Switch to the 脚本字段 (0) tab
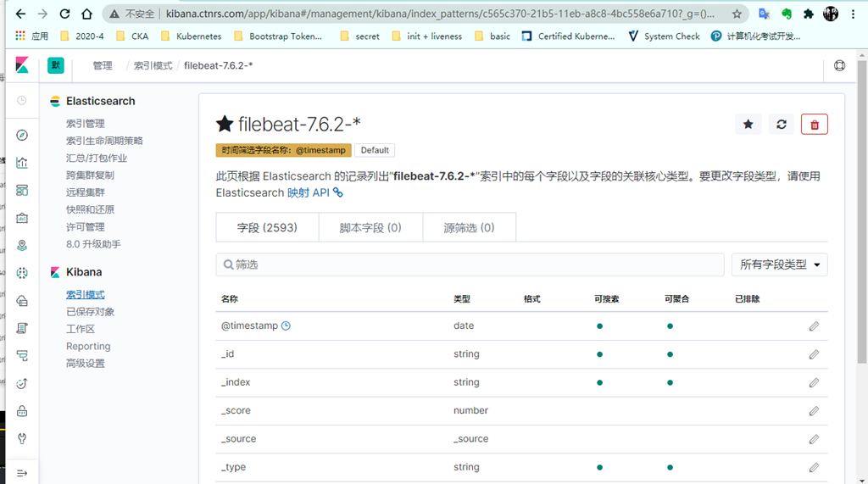 point(370,228)
